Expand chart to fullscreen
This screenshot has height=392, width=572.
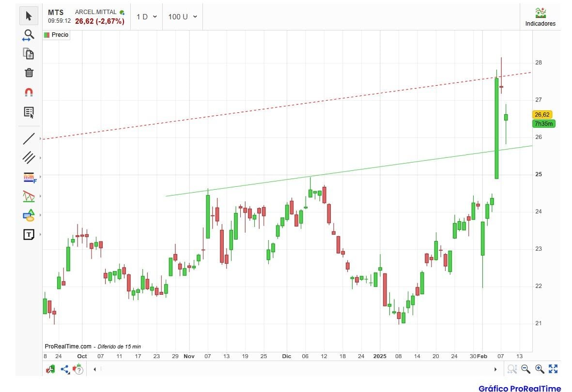pyautogui.click(x=553, y=369)
